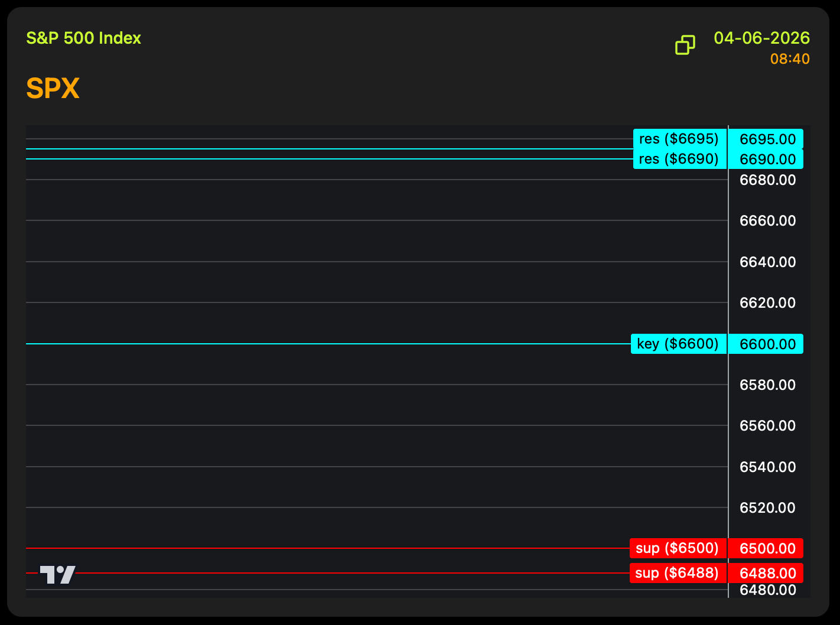The width and height of the screenshot is (840, 625).
Task: Click the cyan 6695.00 price tag
Action: coord(767,139)
